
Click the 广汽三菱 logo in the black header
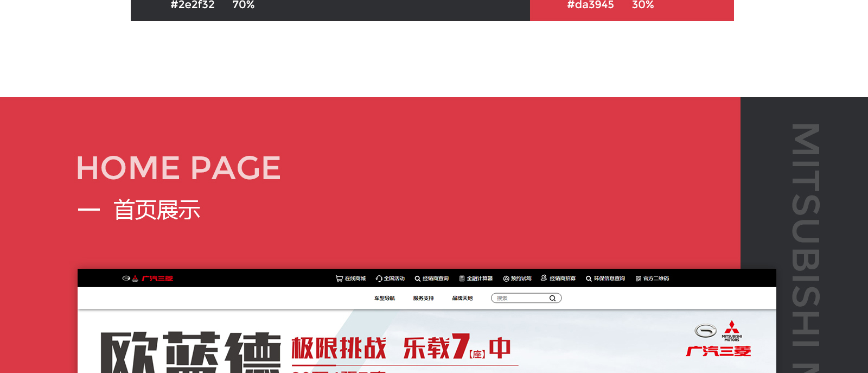point(148,279)
